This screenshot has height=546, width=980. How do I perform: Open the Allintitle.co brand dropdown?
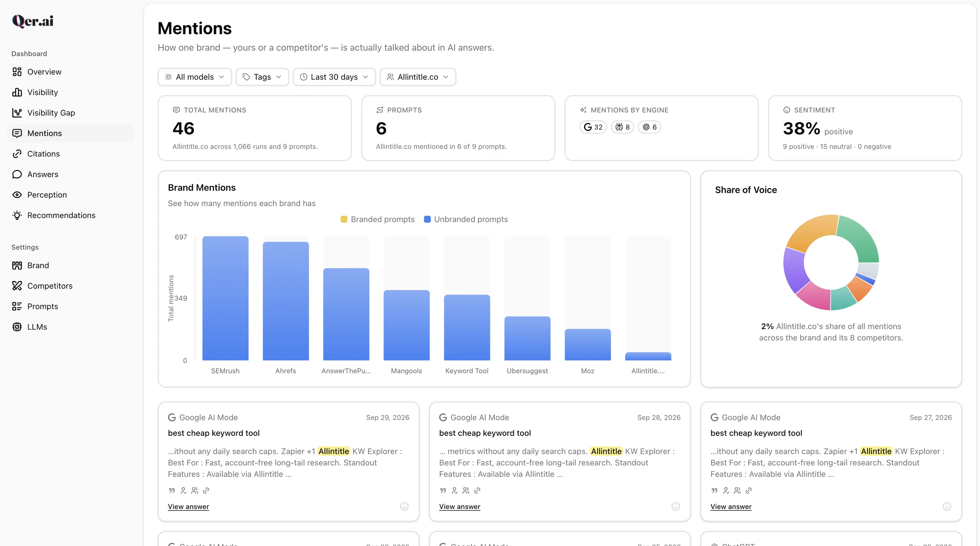[418, 77]
